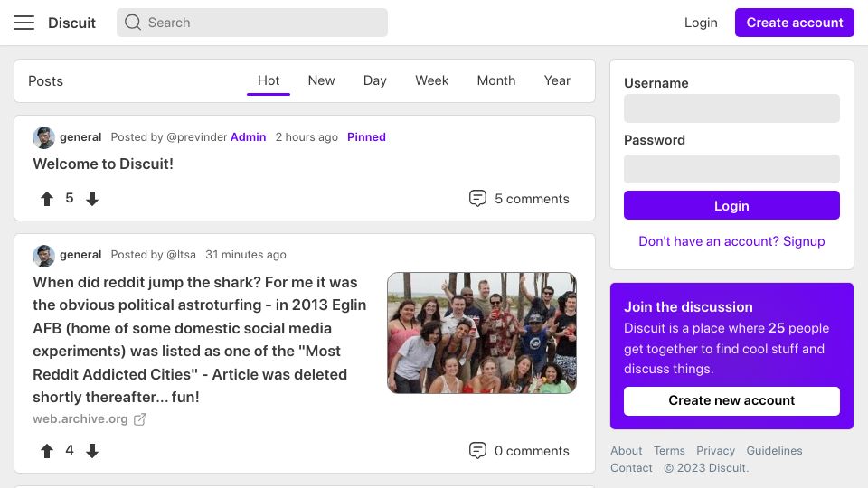Click general community avatar on pinned post
The height and width of the screenshot is (488, 868).
43,137
